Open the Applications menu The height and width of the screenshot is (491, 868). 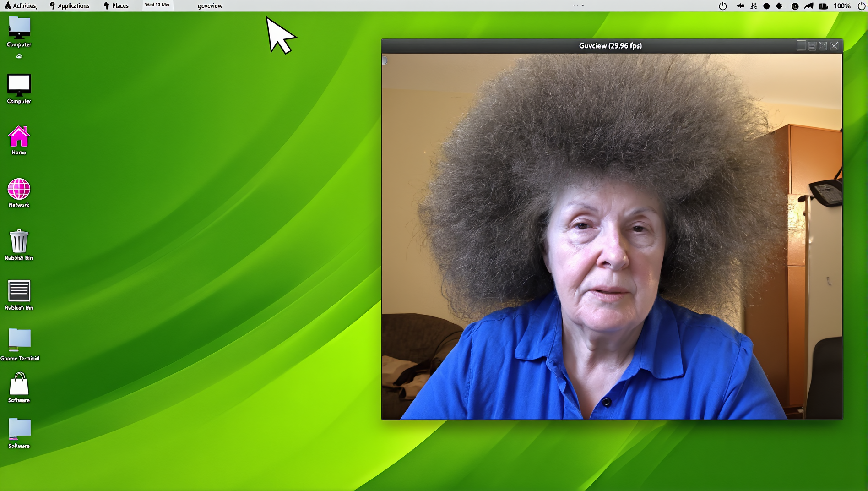(x=70, y=5)
